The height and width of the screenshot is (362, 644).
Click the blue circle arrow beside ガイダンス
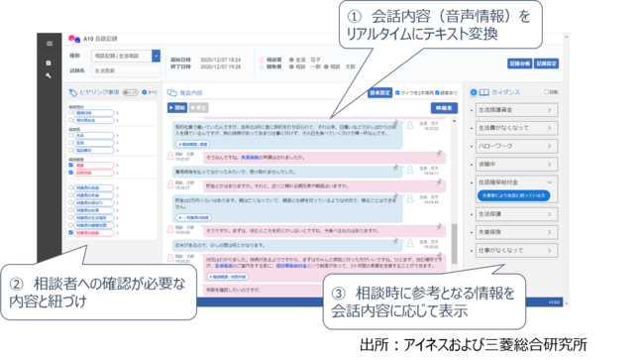point(474,92)
